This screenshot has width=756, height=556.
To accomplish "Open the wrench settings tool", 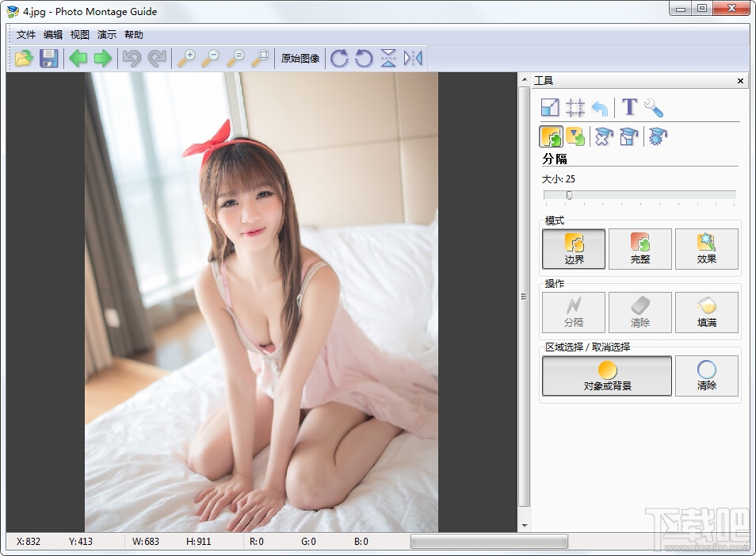I will click(x=654, y=108).
